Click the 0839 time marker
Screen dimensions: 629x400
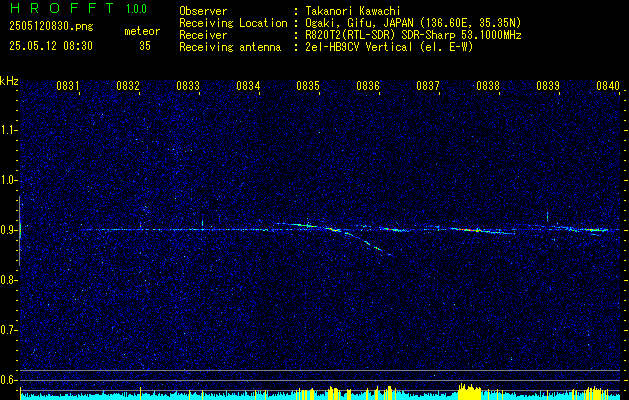tap(548, 86)
